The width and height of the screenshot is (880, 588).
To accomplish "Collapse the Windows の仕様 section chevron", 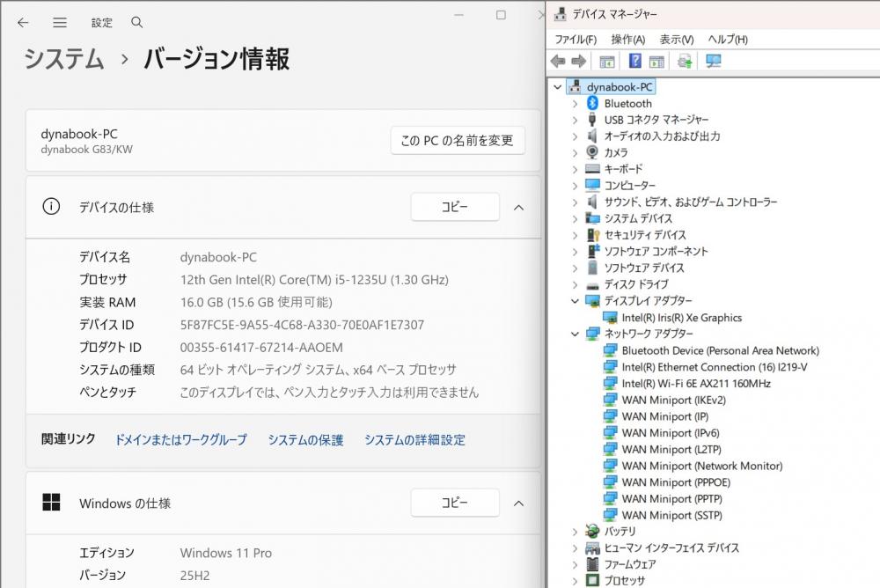I will 518,503.
